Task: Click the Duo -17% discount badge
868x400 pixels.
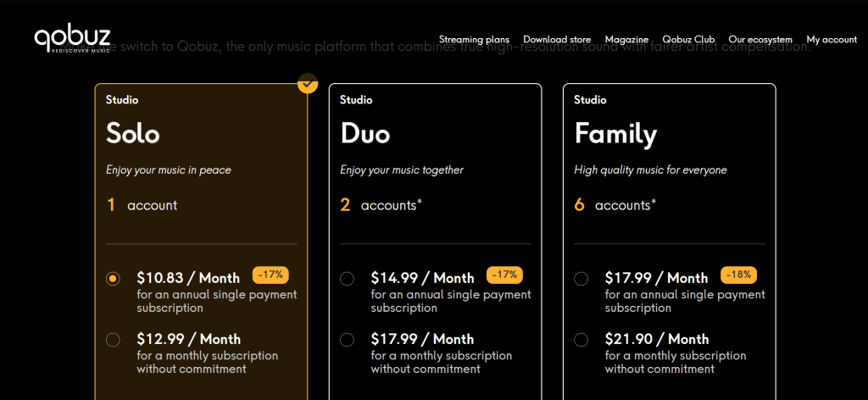Action: pos(504,275)
